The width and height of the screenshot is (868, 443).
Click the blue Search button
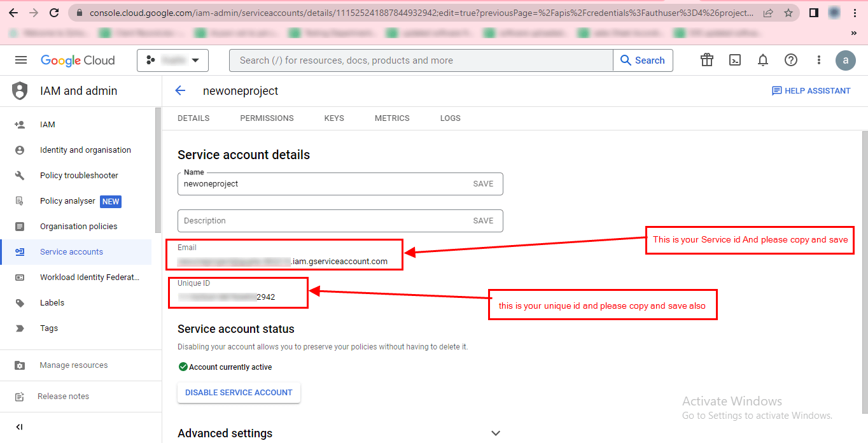[643, 60]
